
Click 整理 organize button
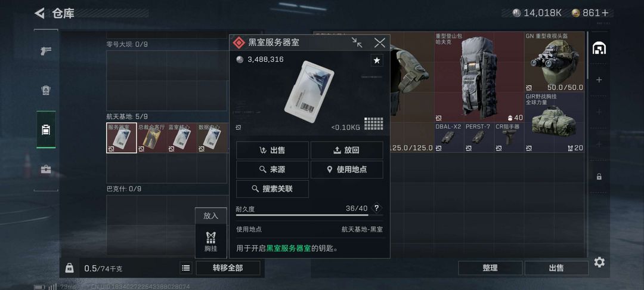coord(490,269)
